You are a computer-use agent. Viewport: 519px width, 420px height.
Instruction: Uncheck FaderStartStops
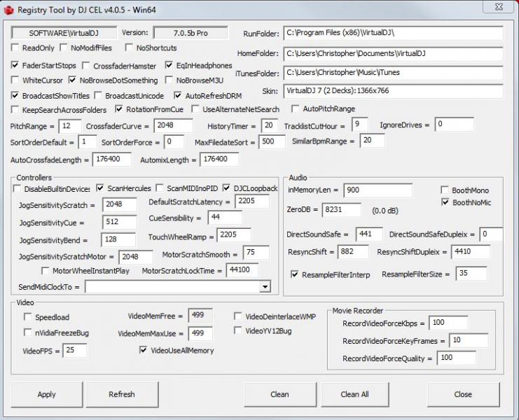(x=15, y=65)
